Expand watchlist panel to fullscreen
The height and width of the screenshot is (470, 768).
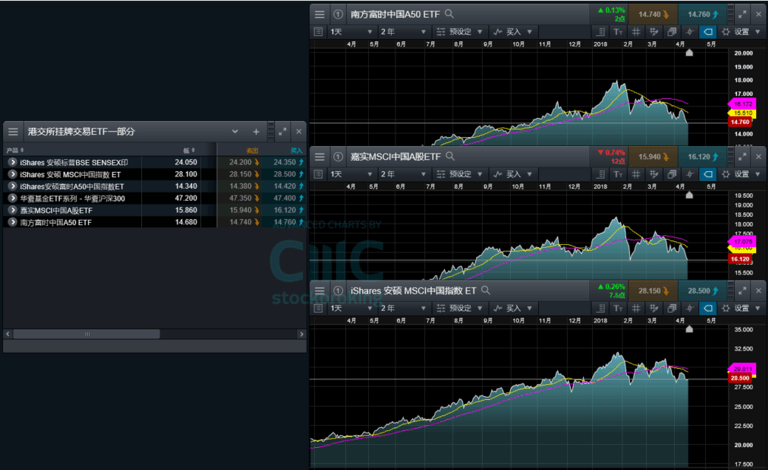coord(283,132)
